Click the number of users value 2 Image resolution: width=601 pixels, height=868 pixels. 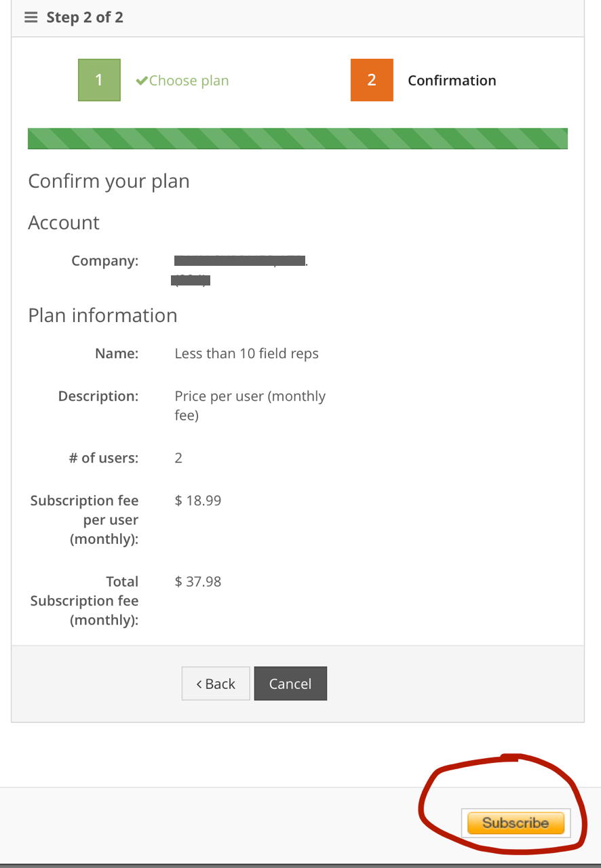(x=178, y=458)
